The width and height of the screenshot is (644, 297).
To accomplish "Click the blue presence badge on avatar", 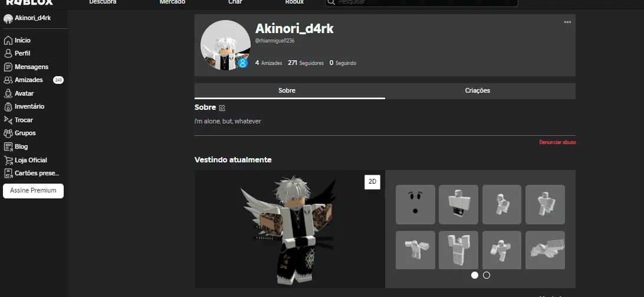I will tap(243, 63).
